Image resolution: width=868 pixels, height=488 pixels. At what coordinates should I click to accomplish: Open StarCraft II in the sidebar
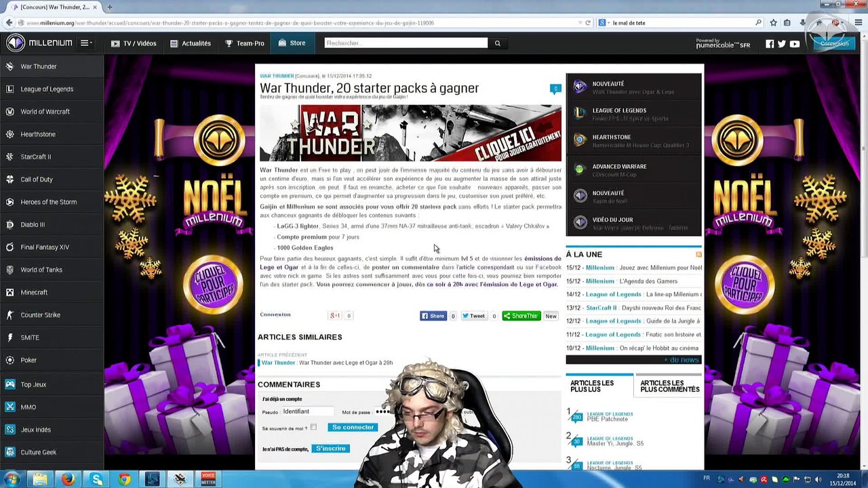[52, 157]
